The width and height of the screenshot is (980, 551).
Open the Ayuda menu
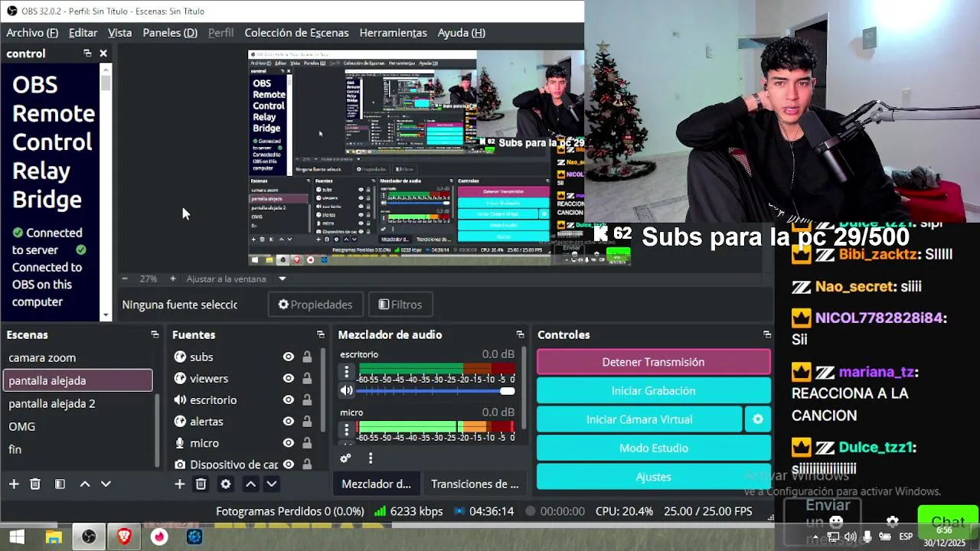point(462,32)
